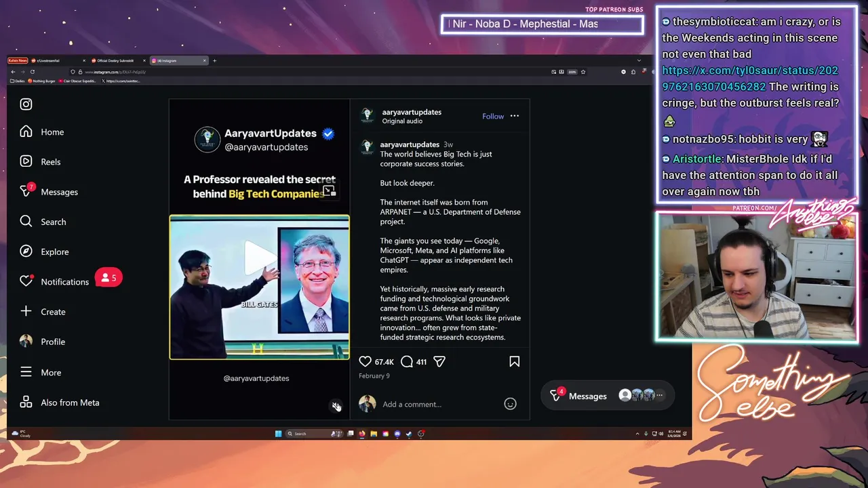Go to Home in the Instagram sidebar

pyautogui.click(x=42, y=131)
